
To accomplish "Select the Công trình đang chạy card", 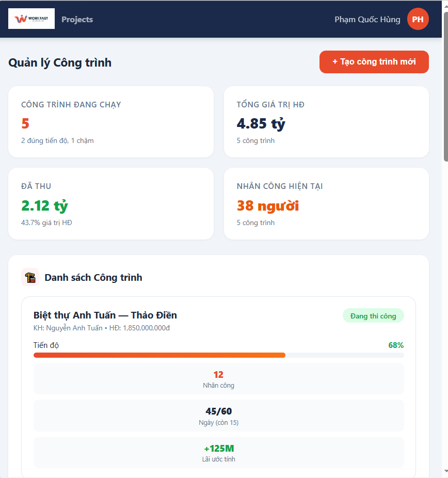I will pyautogui.click(x=110, y=122).
